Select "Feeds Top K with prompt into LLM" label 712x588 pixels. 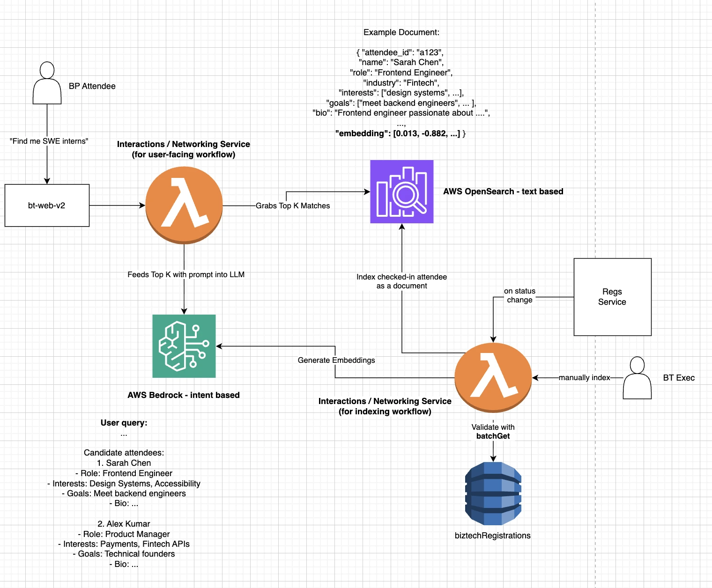[186, 274]
